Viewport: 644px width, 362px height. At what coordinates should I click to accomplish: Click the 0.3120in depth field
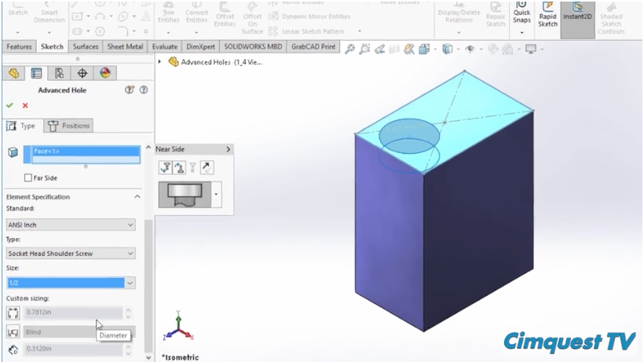[x=73, y=349]
